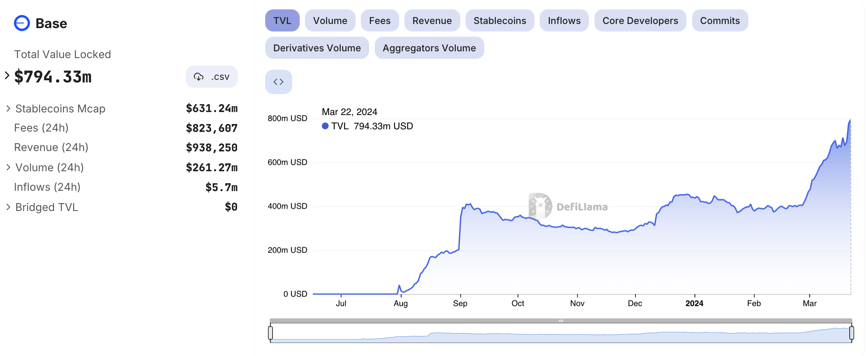Download data as .csv
This screenshot has height=356, width=868.
click(212, 77)
